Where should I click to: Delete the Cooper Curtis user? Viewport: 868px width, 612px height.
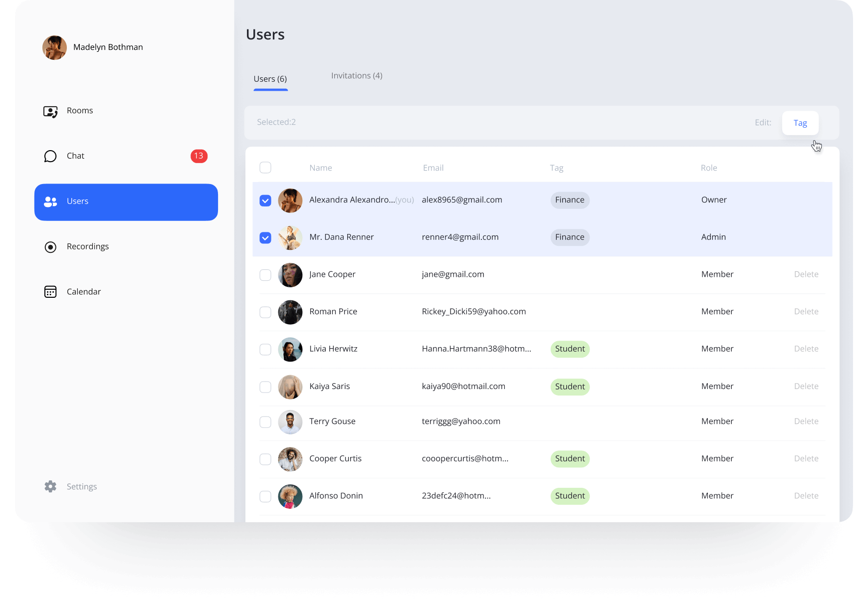pos(806,459)
